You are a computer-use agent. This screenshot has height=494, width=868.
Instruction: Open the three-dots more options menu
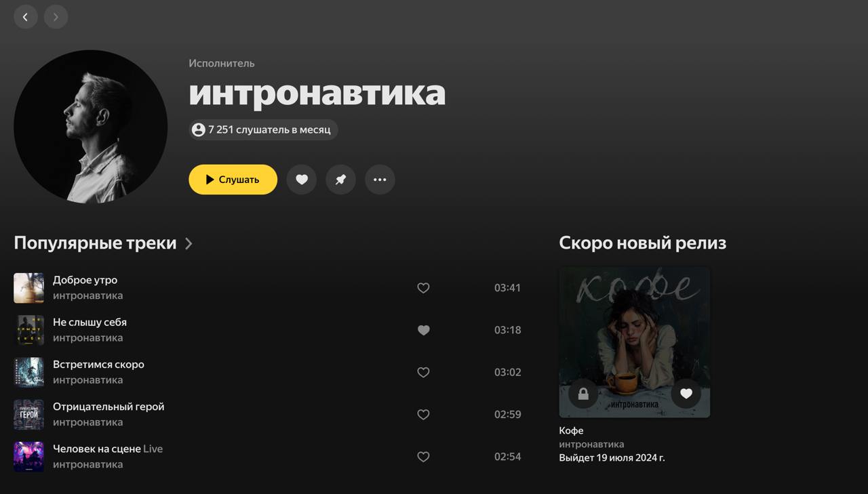tap(380, 180)
